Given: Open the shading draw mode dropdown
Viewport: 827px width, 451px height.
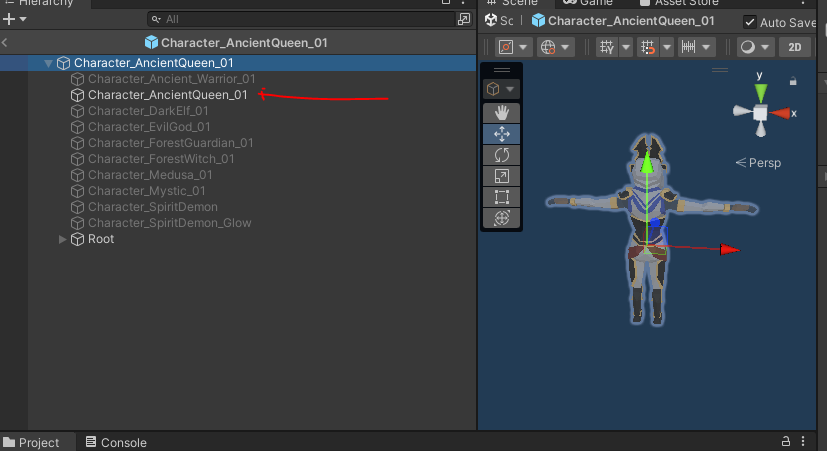Looking at the screenshot, I should point(753,47).
